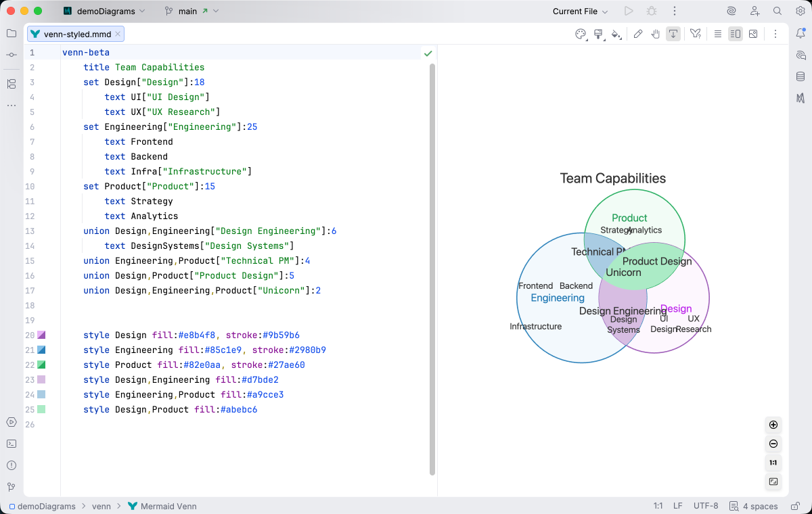Open the Project tool window folder icon
Image resolution: width=812 pixels, height=514 pixels.
click(11, 33)
